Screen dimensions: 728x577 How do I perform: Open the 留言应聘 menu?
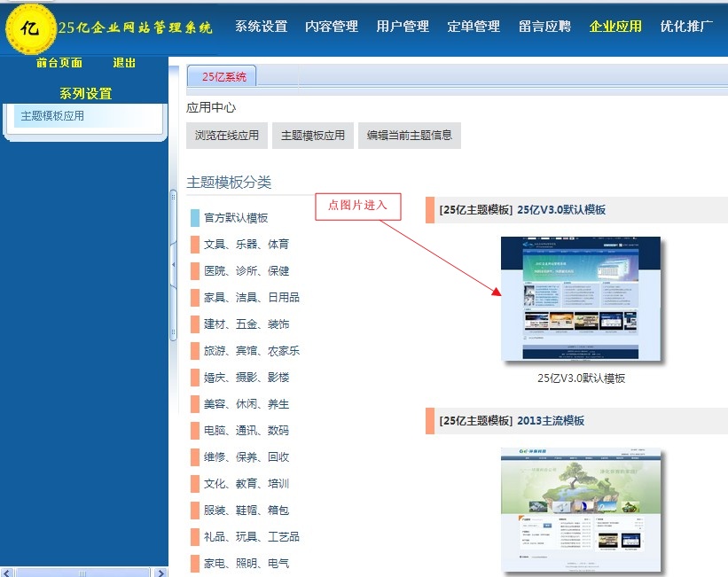click(x=544, y=27)
